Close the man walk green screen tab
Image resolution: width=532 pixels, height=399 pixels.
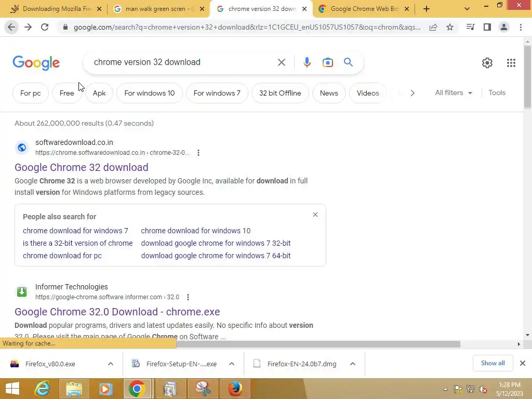[x=202, y=9]
